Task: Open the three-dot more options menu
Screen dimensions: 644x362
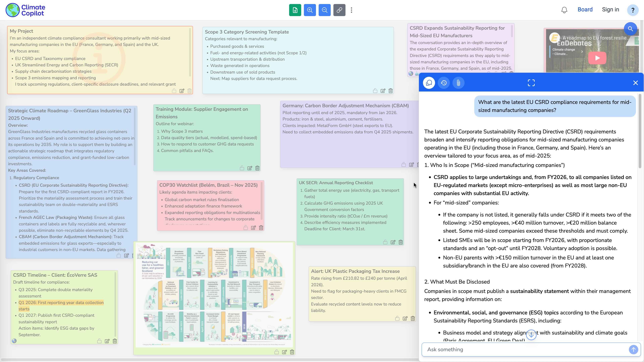Action: 352,10
